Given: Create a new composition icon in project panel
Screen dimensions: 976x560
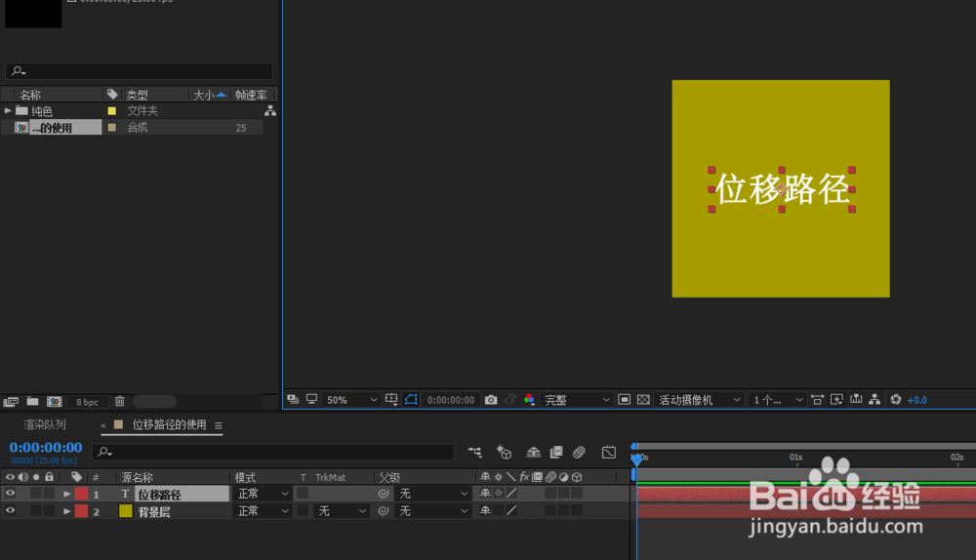Looking at the screenshot, I should pyautogui.click(x=54, y=402).
